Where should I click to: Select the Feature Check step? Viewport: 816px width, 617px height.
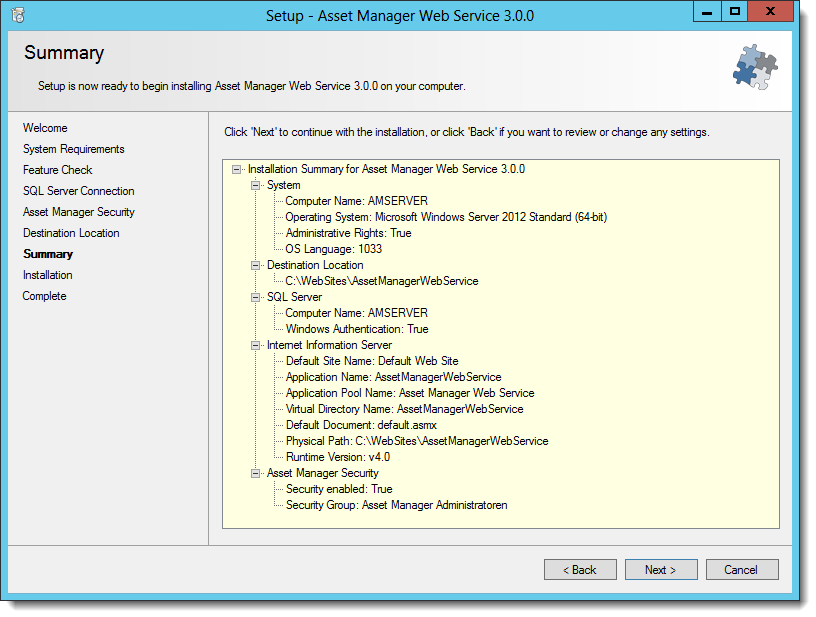pos(58,170)
